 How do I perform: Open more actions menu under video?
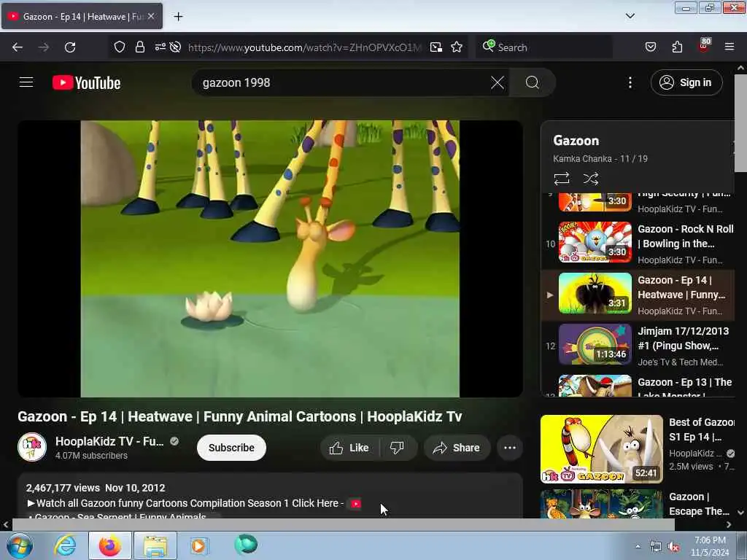point(510,448)
